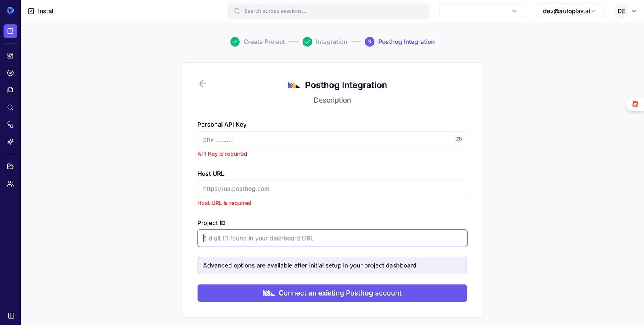
Task: Open the DE user avatar menu
Action: click(x=626, y=11)
